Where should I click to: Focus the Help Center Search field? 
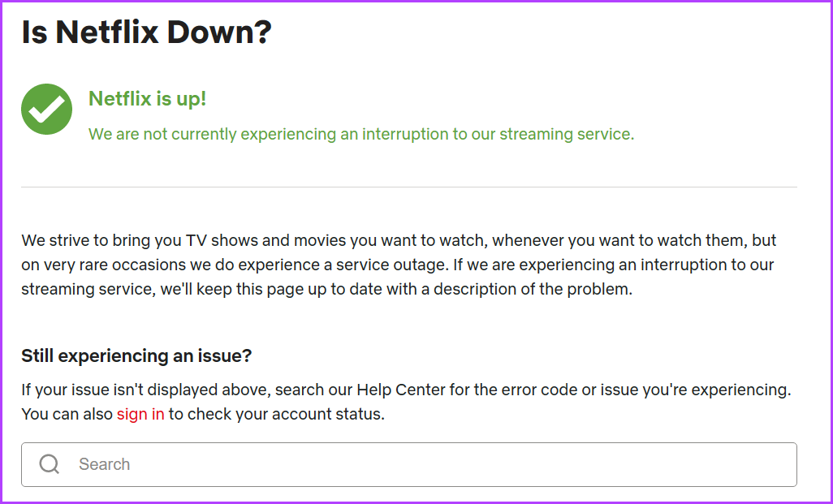click(x=409, y=465)
